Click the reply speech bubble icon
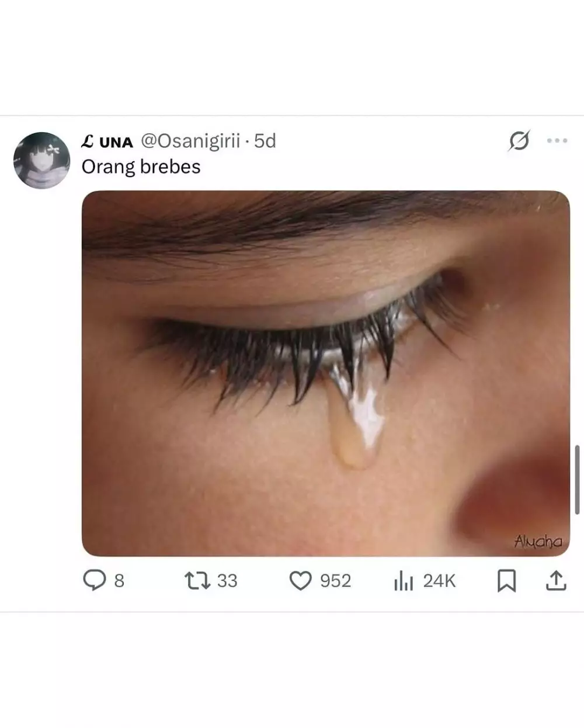This screenshot has width=584, height=728. [x=93, y=580]
